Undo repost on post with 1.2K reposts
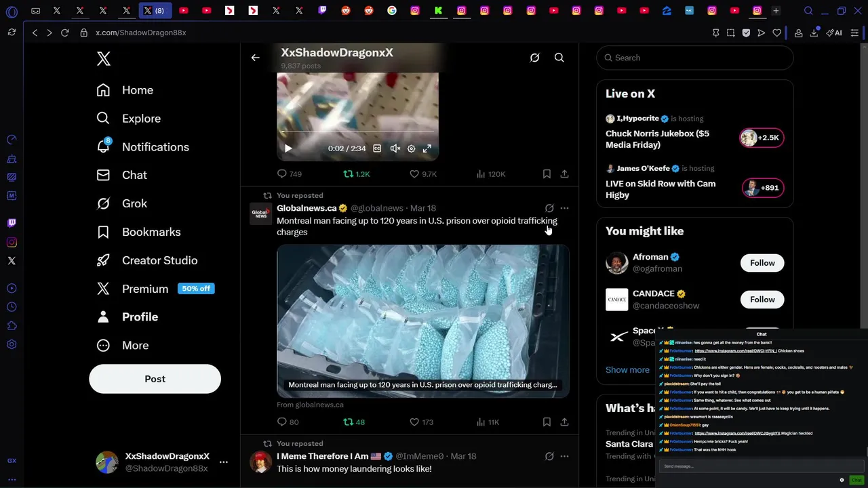Screen dimensions: 868x488 pos(356,174)
